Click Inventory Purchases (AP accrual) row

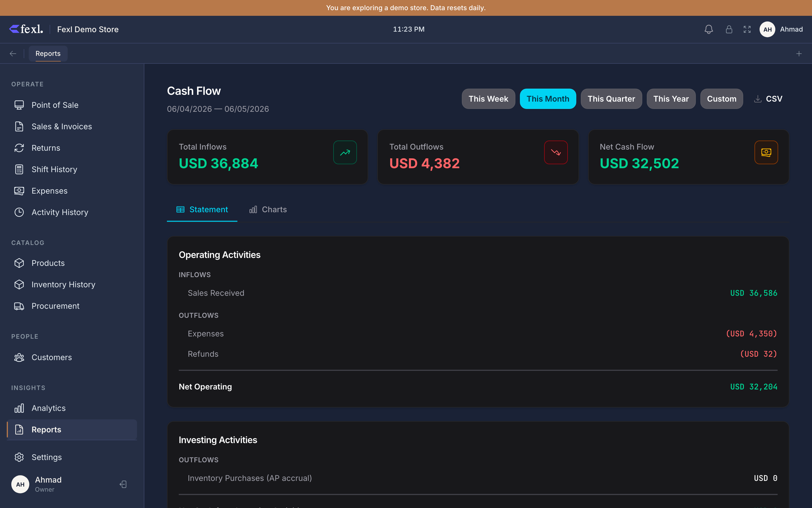478,478
